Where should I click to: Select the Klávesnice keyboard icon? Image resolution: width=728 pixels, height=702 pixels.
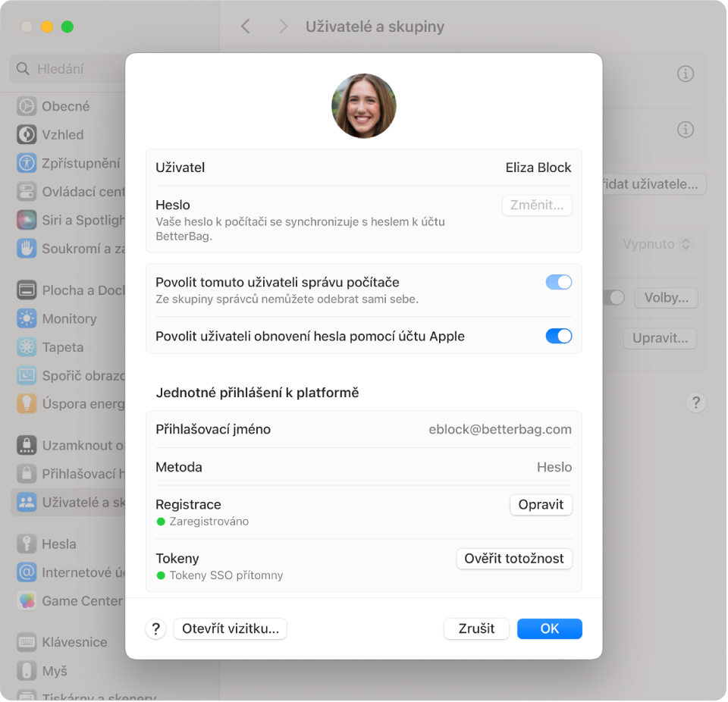(x=27, y=642)
